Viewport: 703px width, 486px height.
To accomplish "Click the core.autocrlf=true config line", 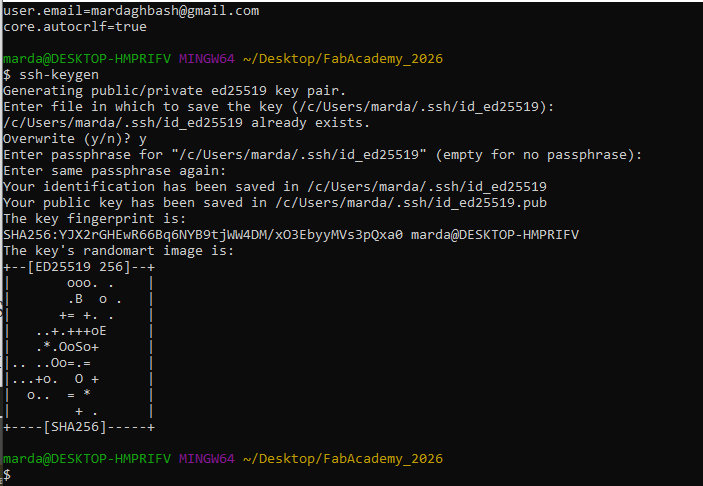I will click(x=61, y=26).
